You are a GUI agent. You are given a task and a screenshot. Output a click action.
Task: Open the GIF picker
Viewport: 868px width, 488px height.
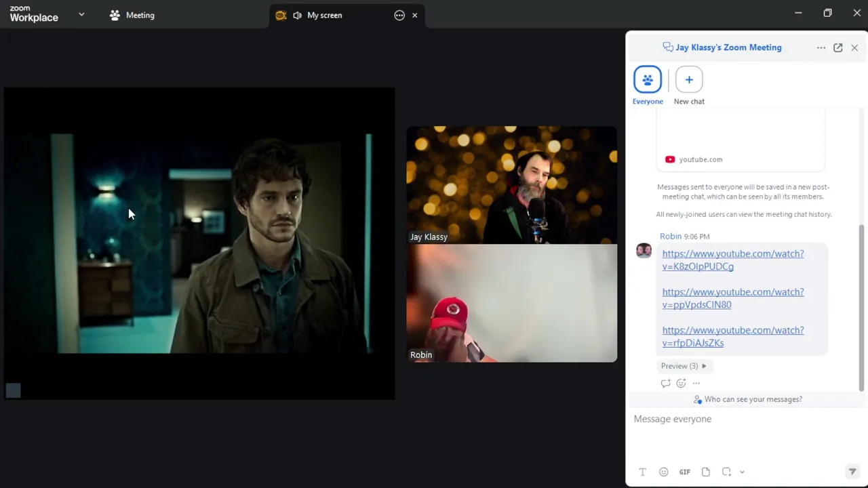[685, 472]
